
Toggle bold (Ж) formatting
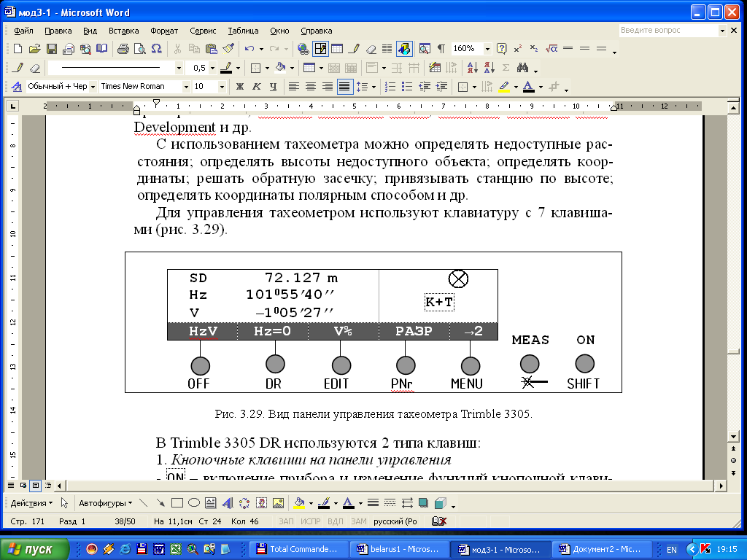[x=239, y=87]
